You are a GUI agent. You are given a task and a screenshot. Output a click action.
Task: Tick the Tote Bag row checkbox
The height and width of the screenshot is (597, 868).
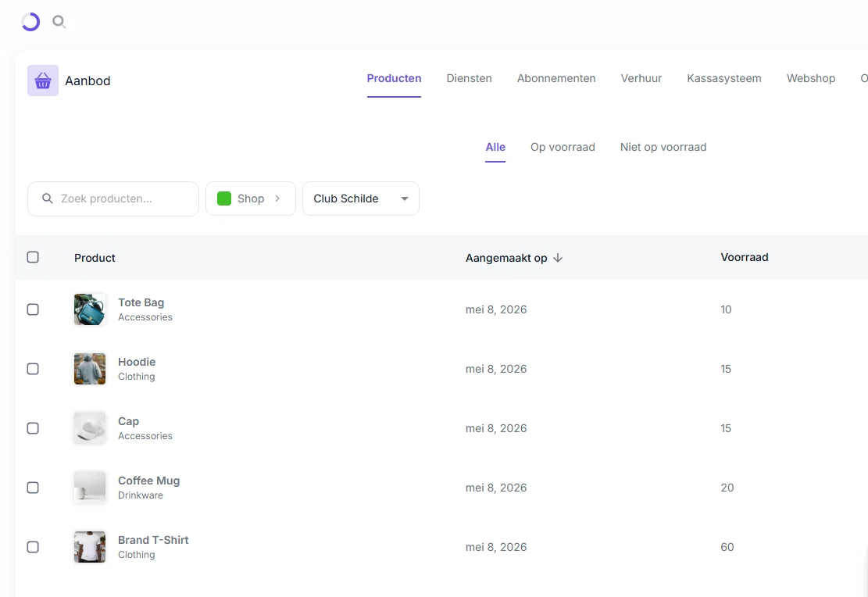click(33, 309)
